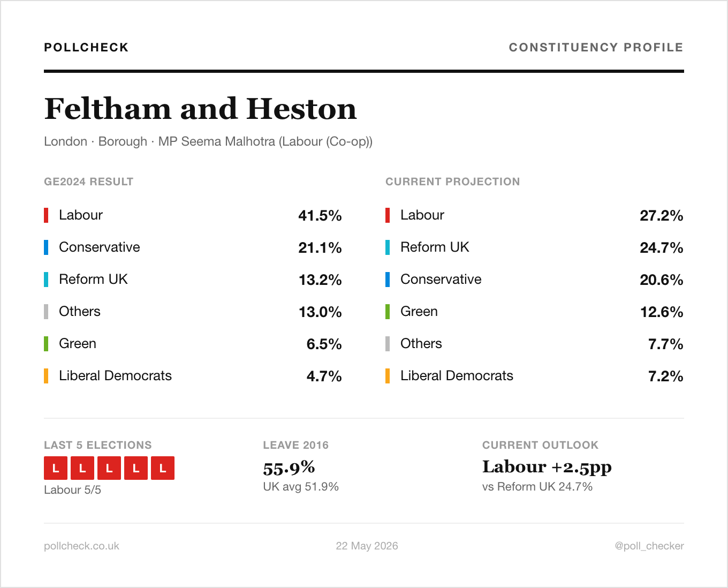Screen dimensions: 728x588
Task: Click the red Labour swatch in GE2024 result
Action: [x=46, y=215]
